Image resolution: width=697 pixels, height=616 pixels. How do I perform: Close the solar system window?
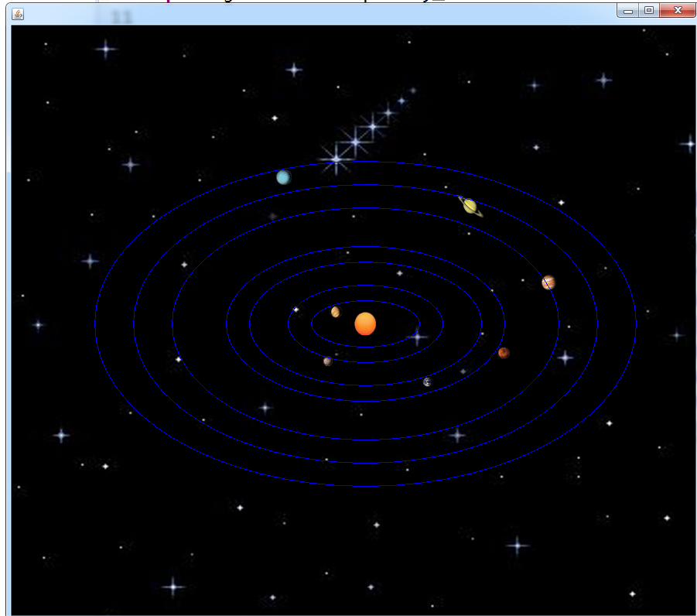point(678,10)
